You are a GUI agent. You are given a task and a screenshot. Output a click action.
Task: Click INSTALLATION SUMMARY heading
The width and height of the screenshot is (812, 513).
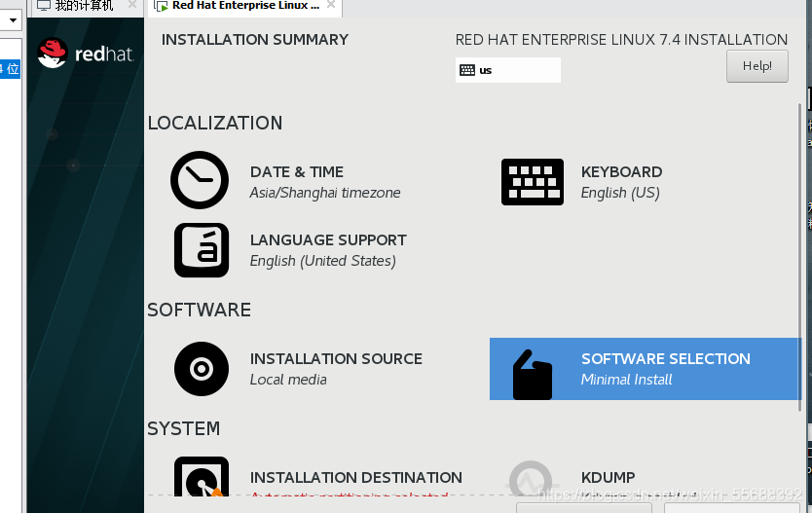(x=255, y=39)
